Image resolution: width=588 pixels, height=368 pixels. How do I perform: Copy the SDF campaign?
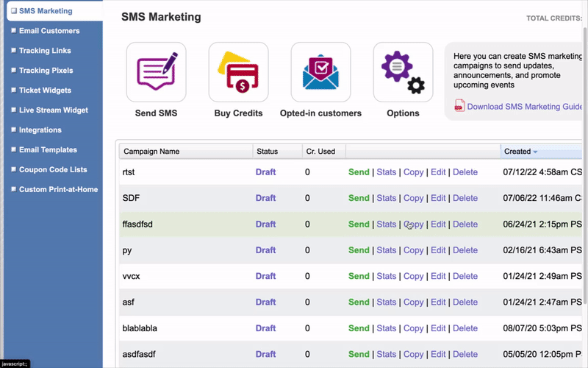pyautogui.click(x=413, y=198)
